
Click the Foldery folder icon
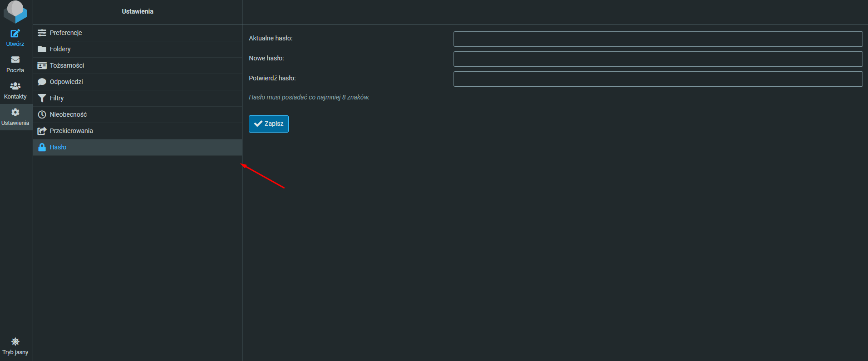42,49
